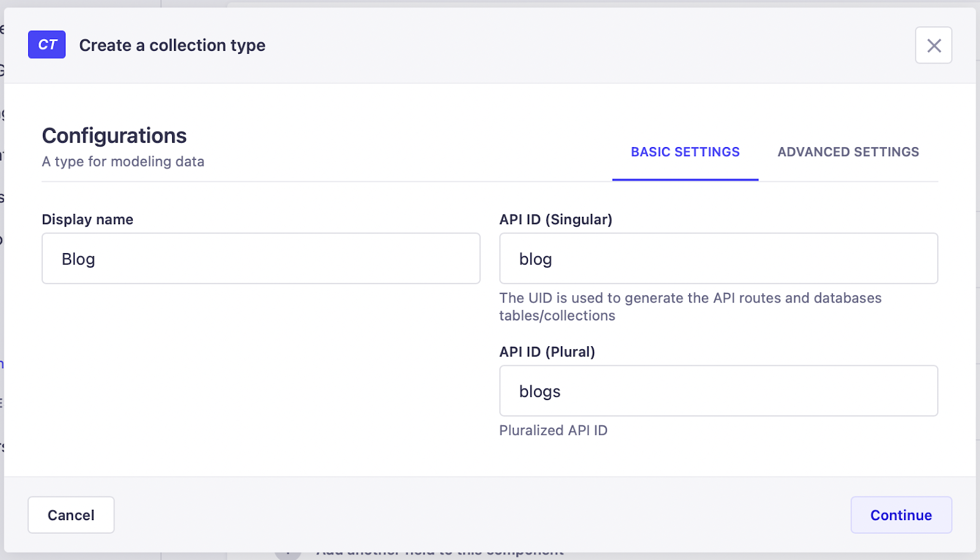Viewport: 980px width, 560px height.
Task: Click the 'blogs' plural API ID value
Action: (540, 391)
